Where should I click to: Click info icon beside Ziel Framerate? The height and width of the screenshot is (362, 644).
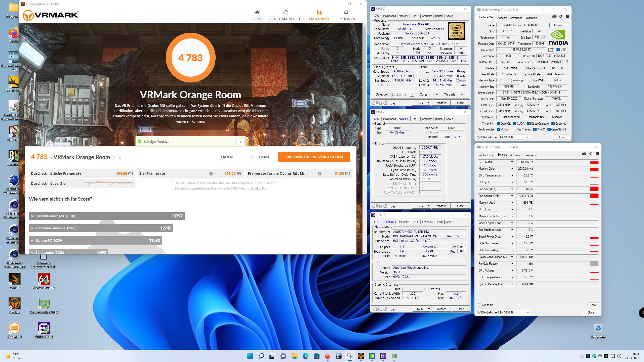coord(211,174)
